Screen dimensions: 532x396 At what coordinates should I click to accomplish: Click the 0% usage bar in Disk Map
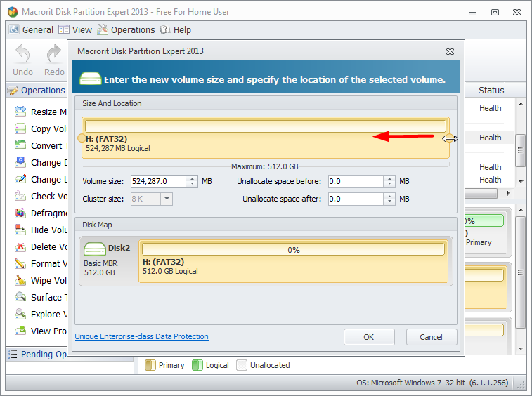tap(294, 250)
